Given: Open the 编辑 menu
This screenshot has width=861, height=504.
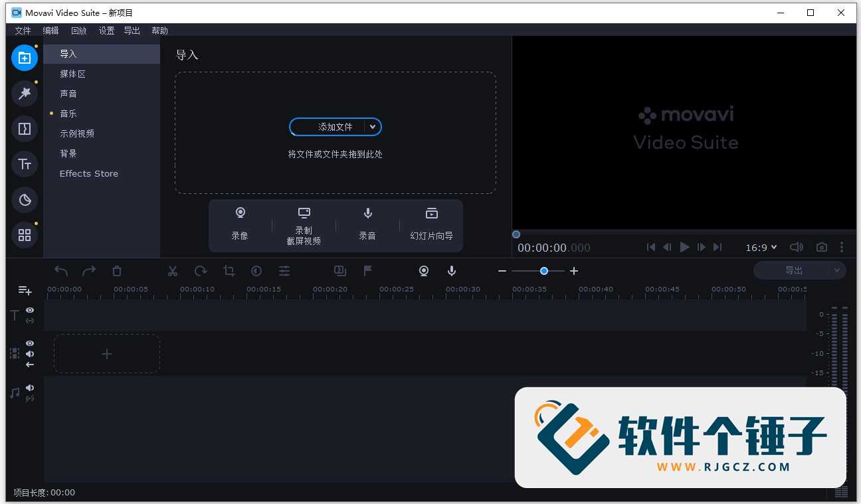Looking at the screenshot, I should coord(50,31).
